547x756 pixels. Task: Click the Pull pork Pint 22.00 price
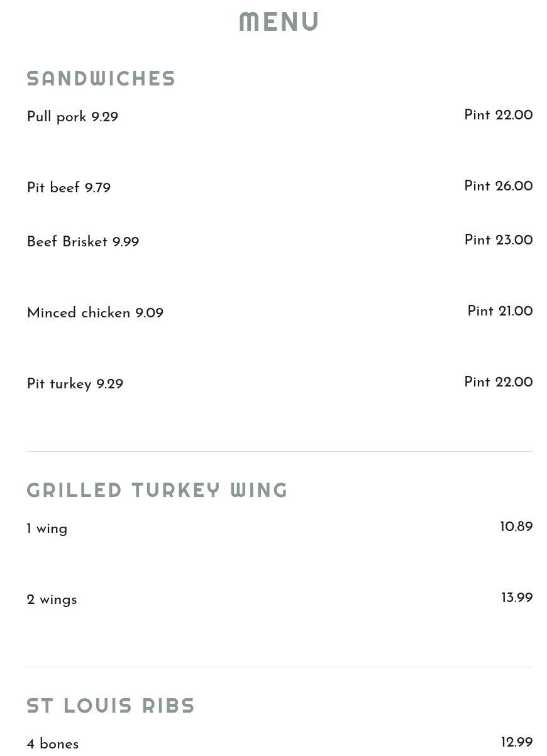499,116
